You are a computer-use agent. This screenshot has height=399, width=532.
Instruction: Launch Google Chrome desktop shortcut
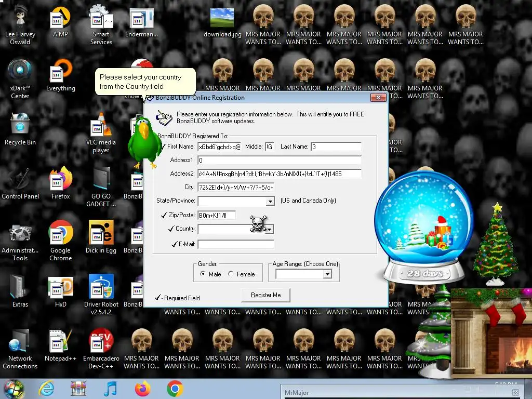60,241
